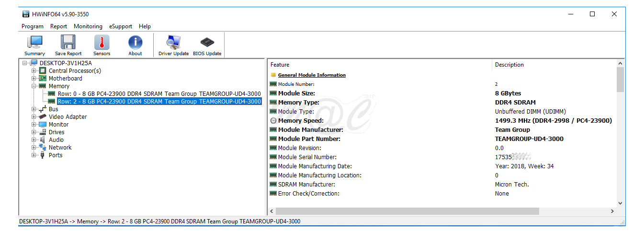This screenshot has width=644, height=233.
Task: Select the 1499.3 MHz memory speed value
Action: coord(554,121)
